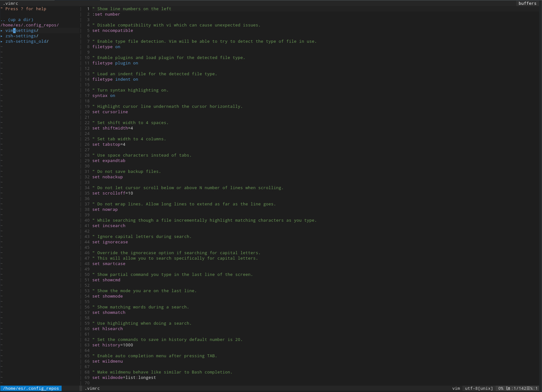Click 'set history=1000' setting
Screen dimensions: 542x392
tap(113, 345)
